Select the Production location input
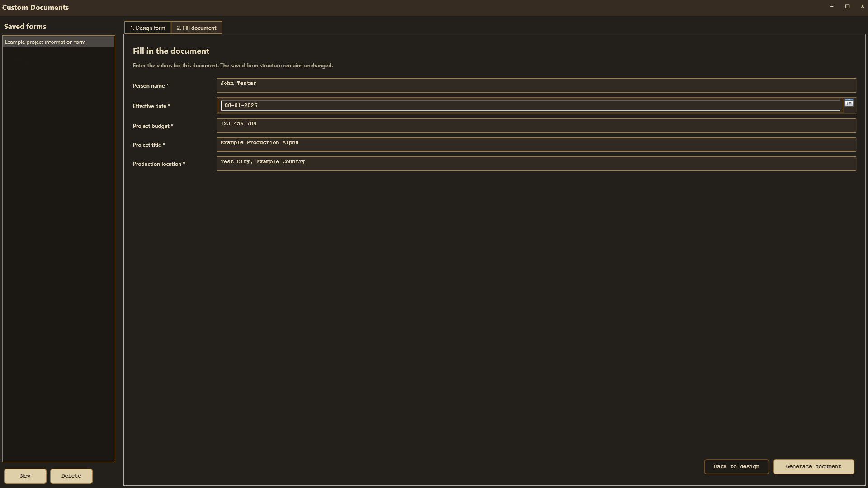The image size is (868, 488). coord(536,164)
